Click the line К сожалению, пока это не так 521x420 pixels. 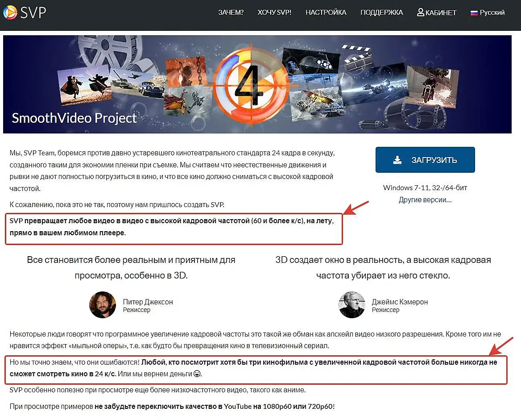[x=117, y=205]
